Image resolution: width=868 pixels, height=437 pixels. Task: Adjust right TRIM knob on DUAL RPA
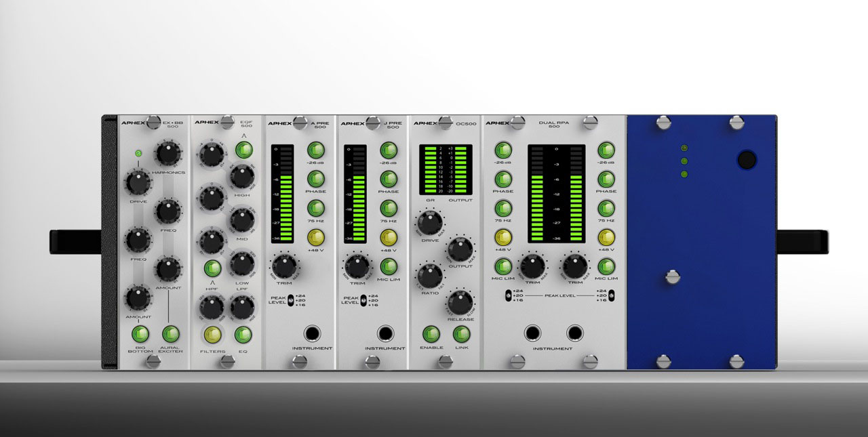pos(574,266)
